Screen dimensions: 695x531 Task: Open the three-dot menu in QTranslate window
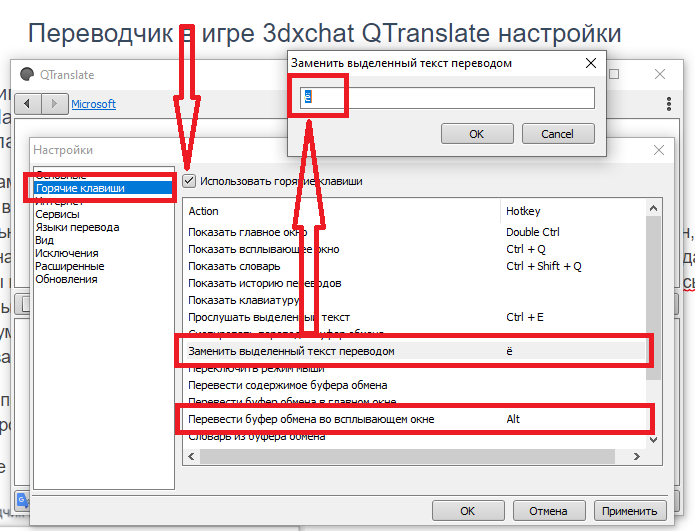(668, 104)
